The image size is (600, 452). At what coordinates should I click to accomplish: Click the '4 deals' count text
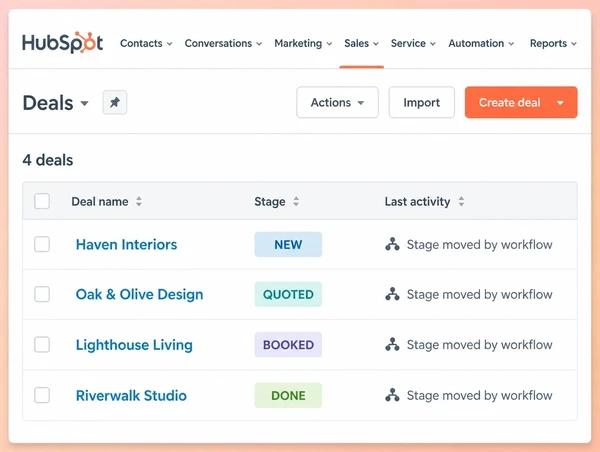tap(48, 160)
